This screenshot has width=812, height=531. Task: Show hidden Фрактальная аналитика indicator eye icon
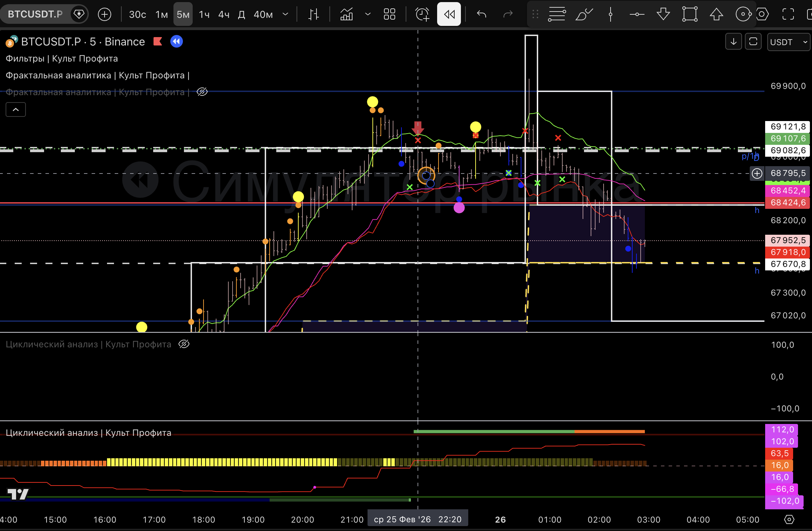click(202, 92)
